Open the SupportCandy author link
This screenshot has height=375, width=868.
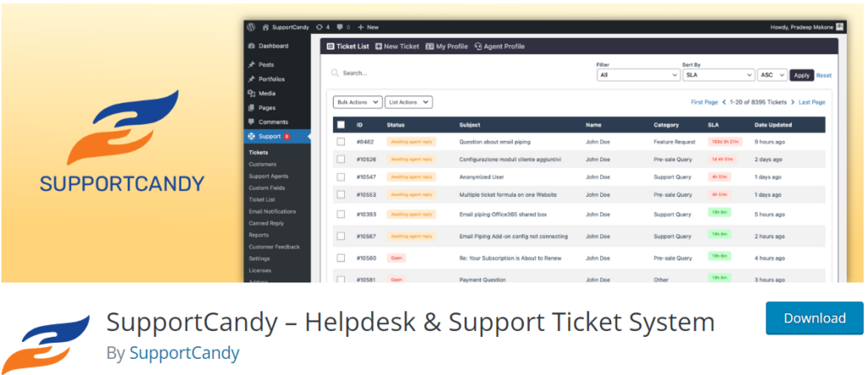(x=184, y=353)
